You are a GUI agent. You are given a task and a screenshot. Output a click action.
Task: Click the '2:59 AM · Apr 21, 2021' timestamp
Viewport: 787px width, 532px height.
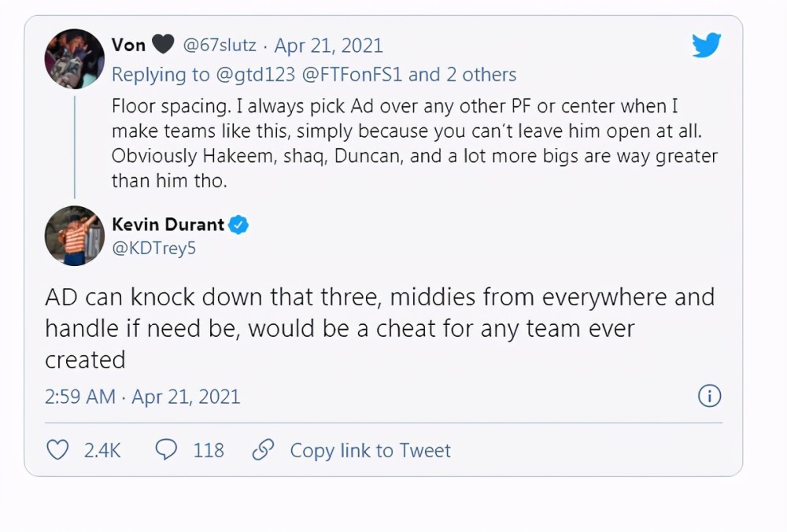(142, 397)
